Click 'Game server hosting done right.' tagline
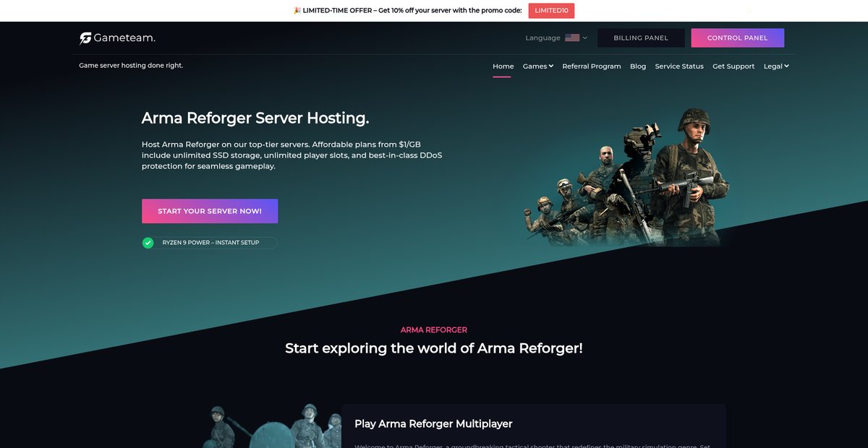This screenshot has height=448, width=868. 131,65
